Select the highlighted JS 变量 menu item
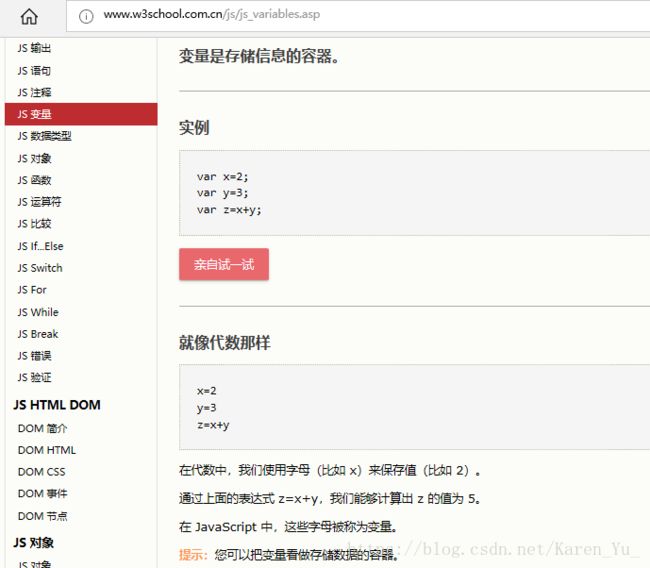 point(81,114)
